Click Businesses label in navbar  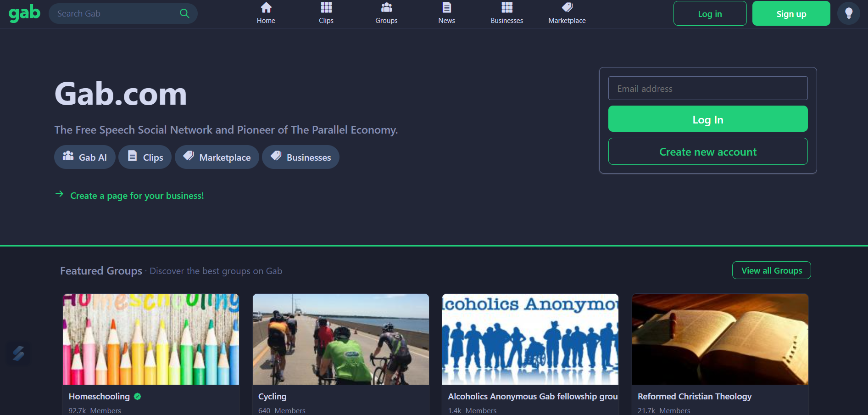point(507,21)
